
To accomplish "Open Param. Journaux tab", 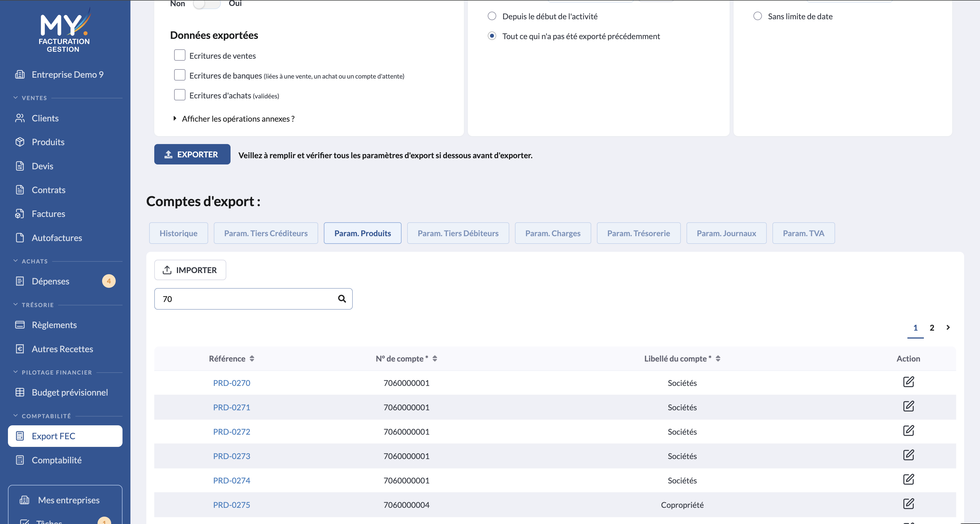I will 726,233.
